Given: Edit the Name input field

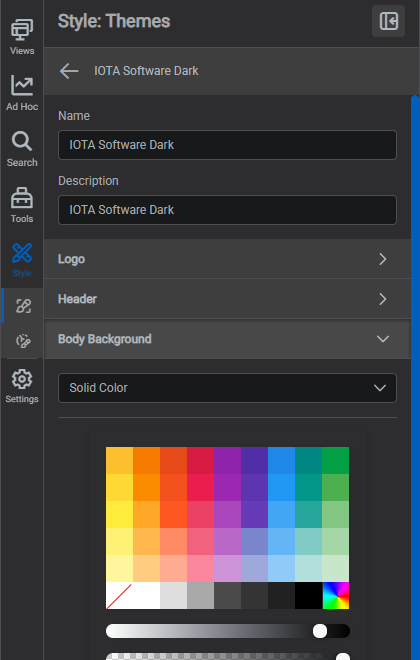Looking at the screenshot, I should [x=227, y=145].
